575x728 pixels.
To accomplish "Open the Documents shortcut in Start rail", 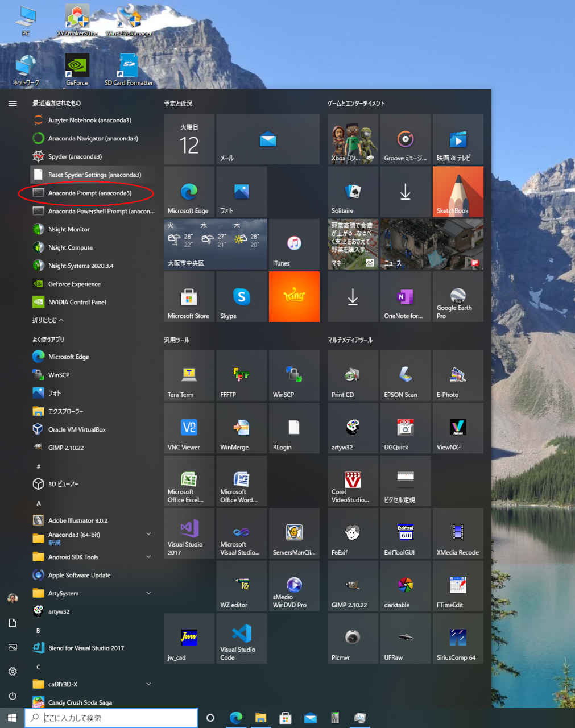I will coord(13,623).
